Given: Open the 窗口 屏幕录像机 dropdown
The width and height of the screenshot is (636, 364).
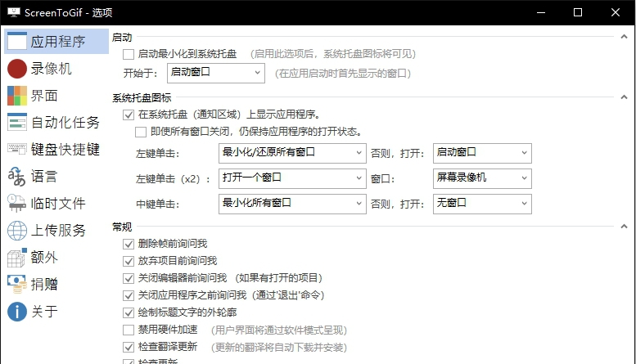Looking at the screenshot, I should tap(482, 178).
